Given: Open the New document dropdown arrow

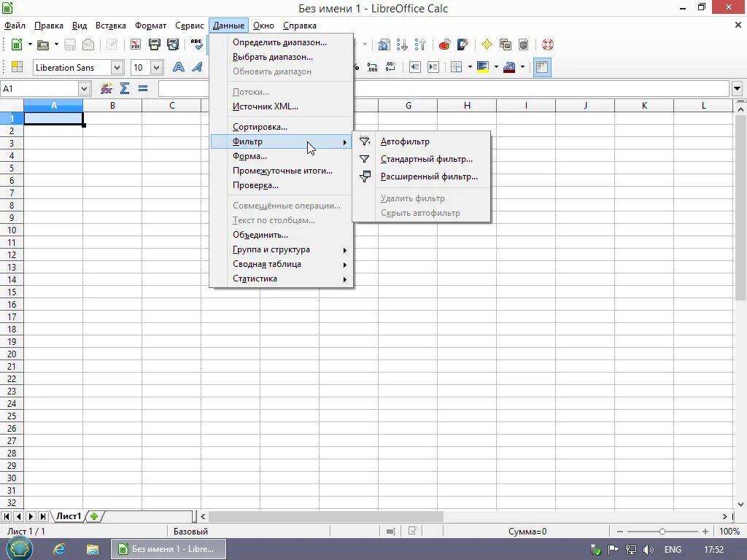Looking at the screenshot, I should pyautogui.click(x=29, y=44).
